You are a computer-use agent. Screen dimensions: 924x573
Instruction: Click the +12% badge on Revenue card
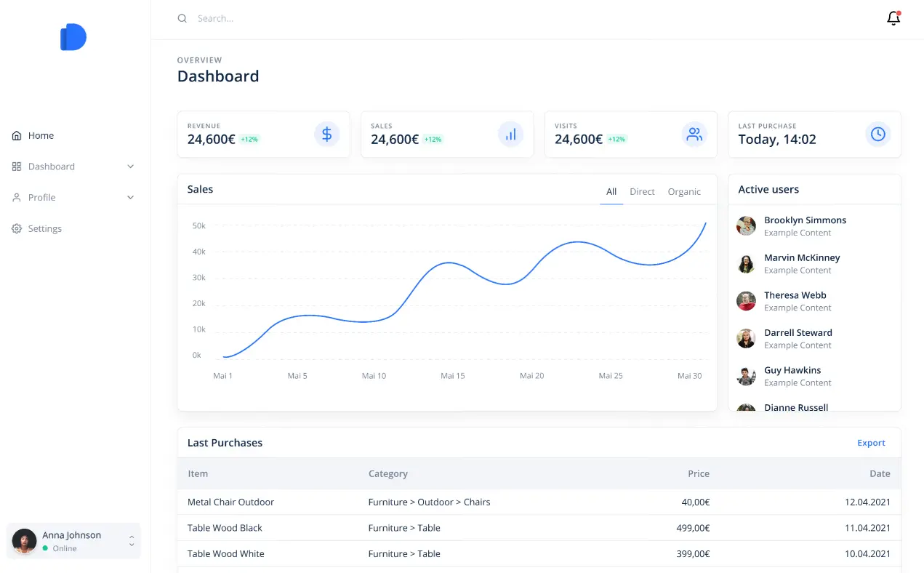click(x=249, y=139)
